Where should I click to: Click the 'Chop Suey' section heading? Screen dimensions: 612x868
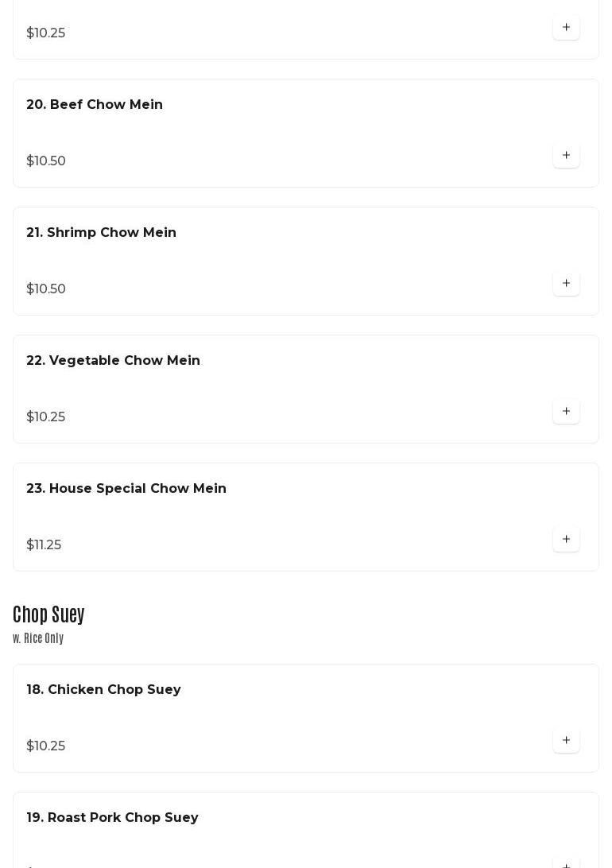point(48,614)
